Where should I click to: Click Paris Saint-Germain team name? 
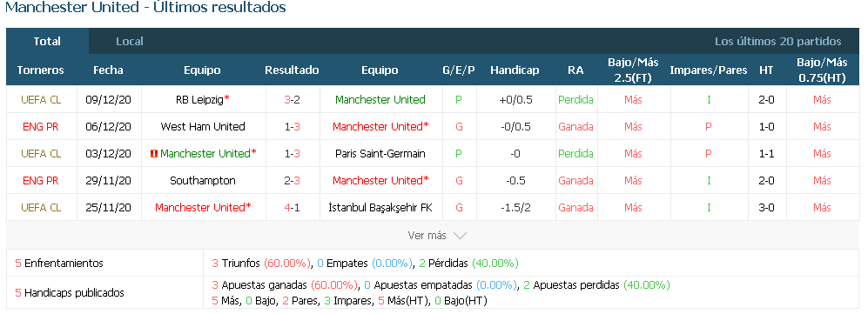click(x=380, y=154)
